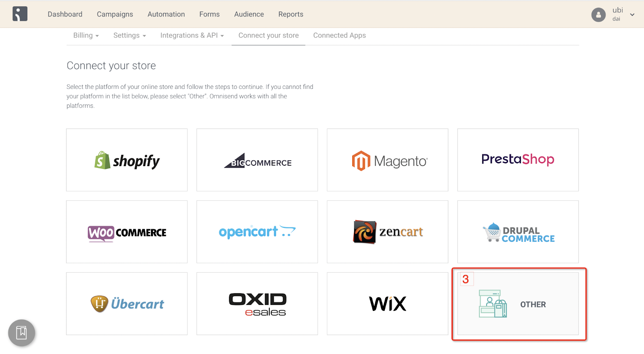Viewport: 644px width, 354px height.
Task: Click the ubi account name
Action: point(617,10)
